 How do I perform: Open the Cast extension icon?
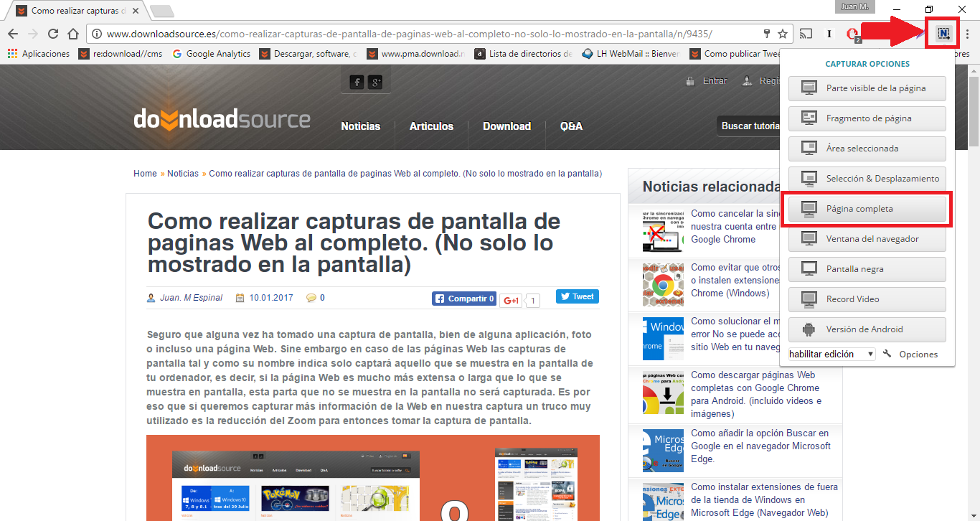click(x=806, y=34)
